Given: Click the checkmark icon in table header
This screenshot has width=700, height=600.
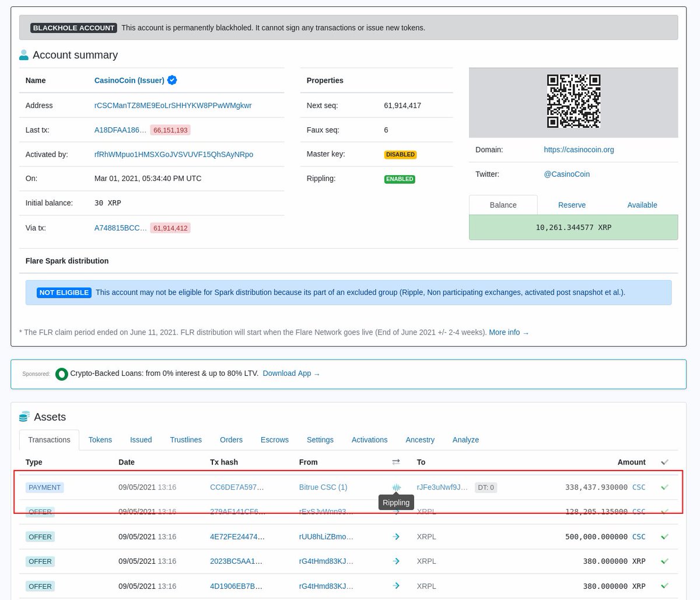Looking at the screenshot, I should tap(664, 462).
